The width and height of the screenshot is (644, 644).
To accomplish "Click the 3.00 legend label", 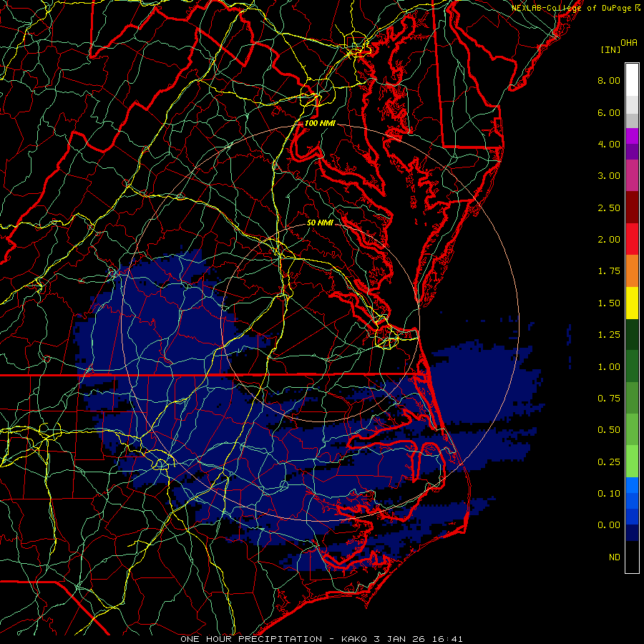I will [x=609, y=176].
